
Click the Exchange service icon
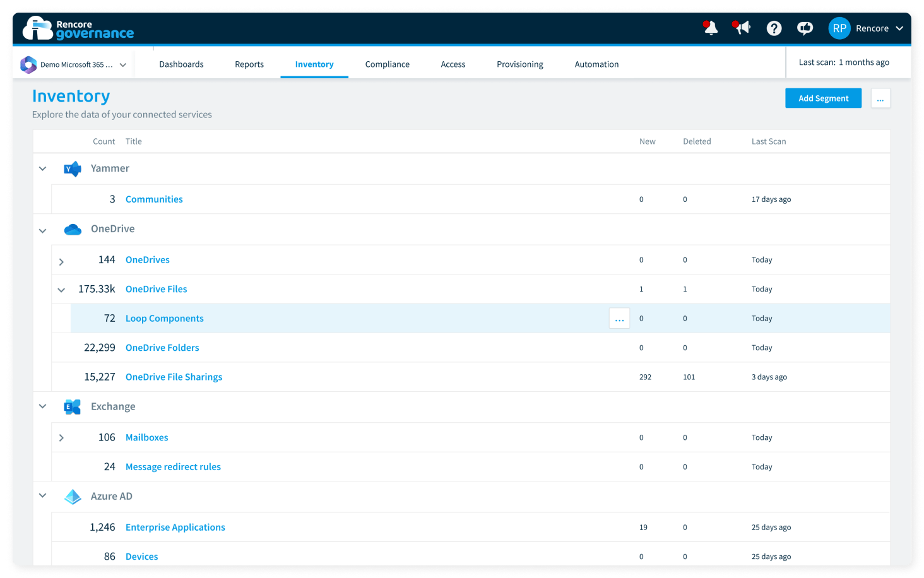[x=73, y=407]
